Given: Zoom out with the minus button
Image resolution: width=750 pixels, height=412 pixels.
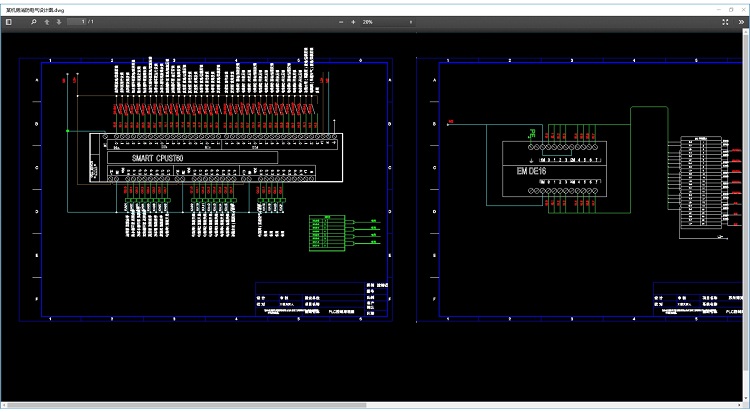Looking at the screenshot, I should point(340,21).
